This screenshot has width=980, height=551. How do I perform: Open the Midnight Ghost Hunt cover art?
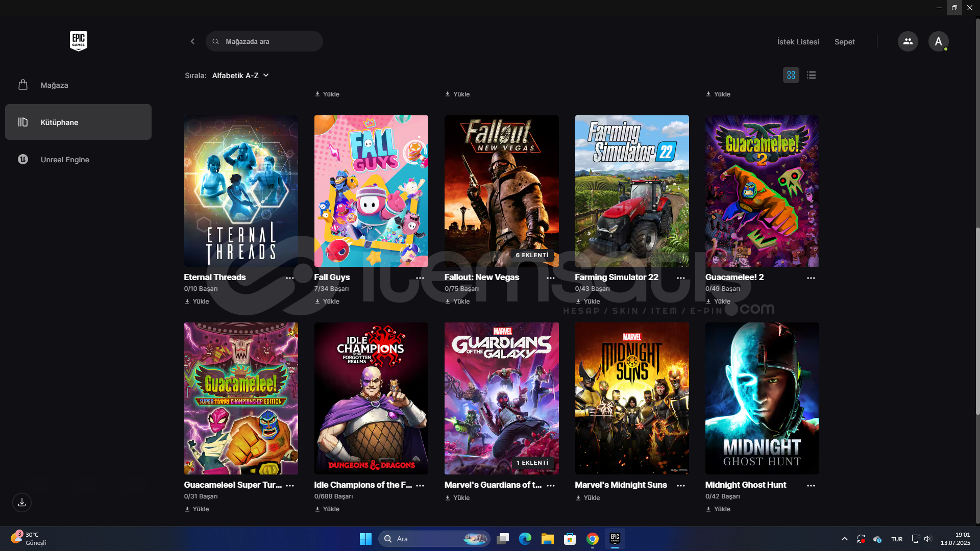[x=762, y=398]
